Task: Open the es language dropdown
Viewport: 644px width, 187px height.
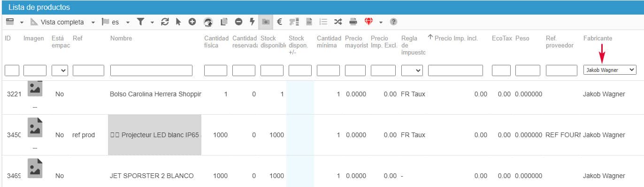Action: (128, 22)
